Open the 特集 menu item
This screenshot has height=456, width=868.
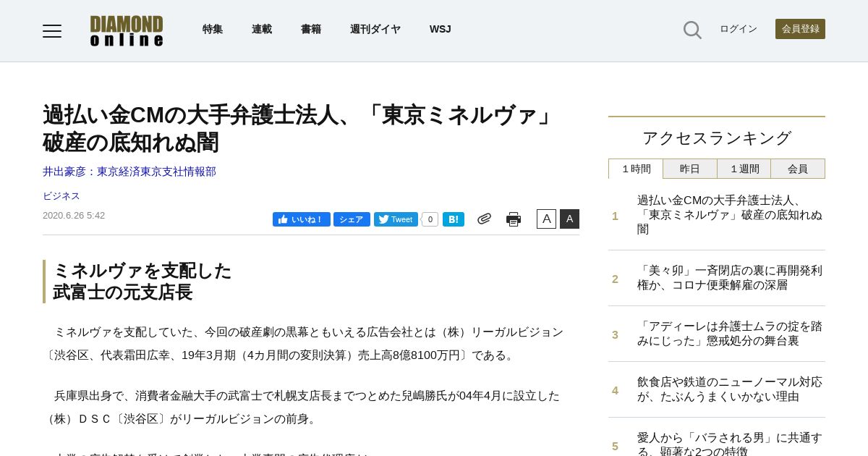(213, 29)
